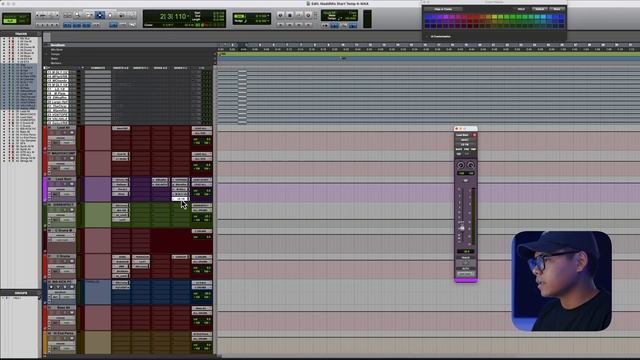Click the Lead BV track name button
This screenshot has width=640, height=360.
tap(64, 128)
